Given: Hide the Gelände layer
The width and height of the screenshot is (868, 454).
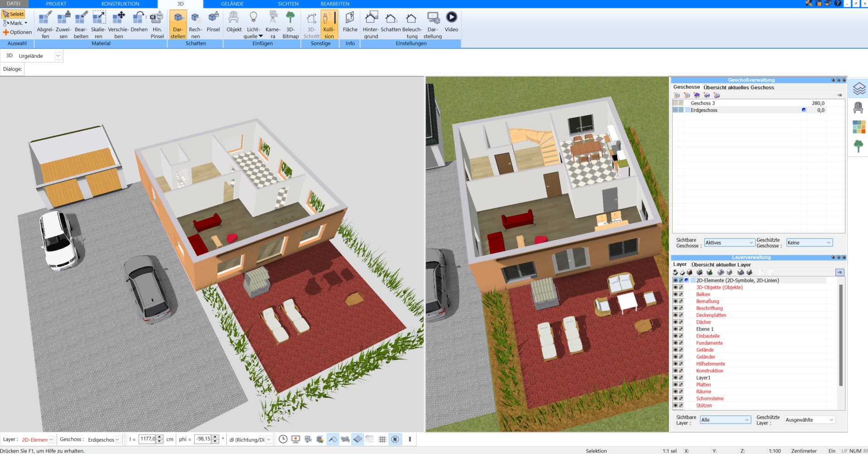Looking at the screenshot, I should tap(675, 350).
